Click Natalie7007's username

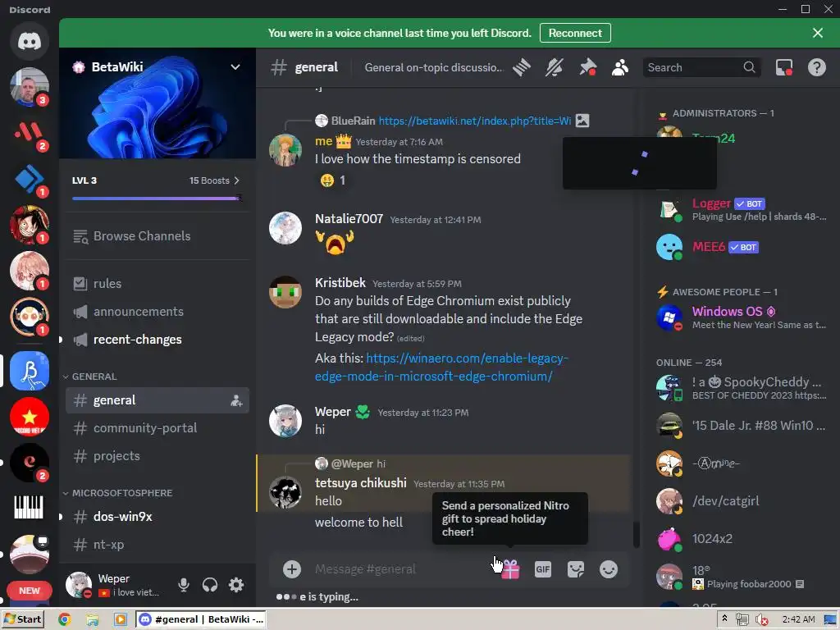pos(349,218)
